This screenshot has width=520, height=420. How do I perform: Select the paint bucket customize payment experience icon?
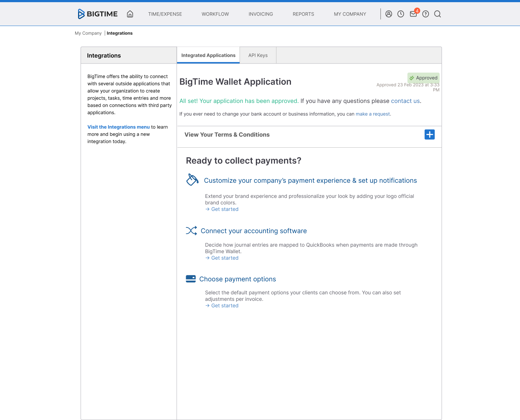[x=192, y=179]
